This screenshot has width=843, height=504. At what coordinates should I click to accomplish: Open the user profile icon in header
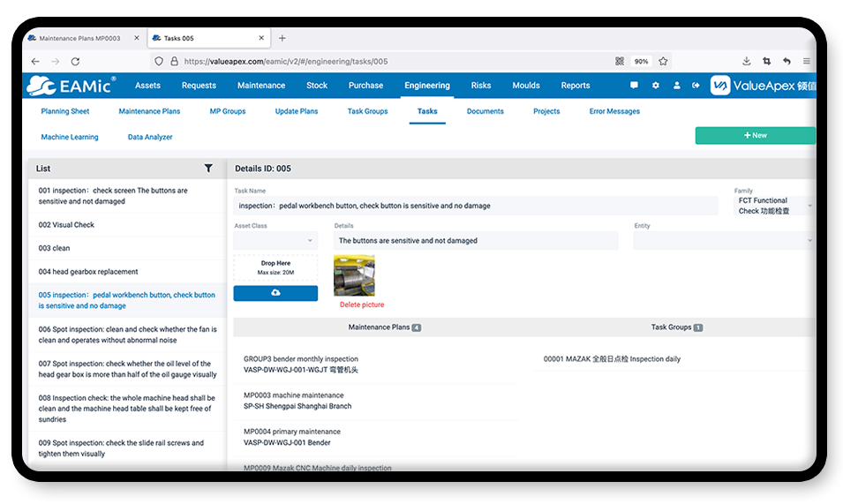676,86
